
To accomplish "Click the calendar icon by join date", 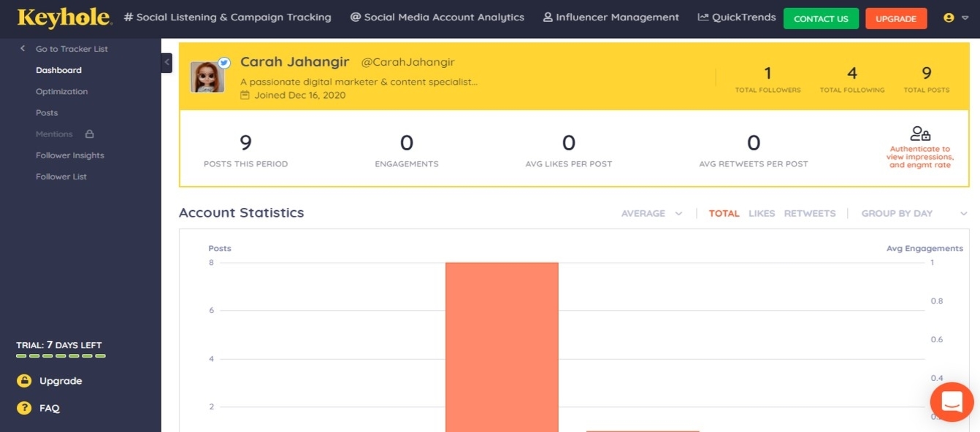I will click(245, 95).
